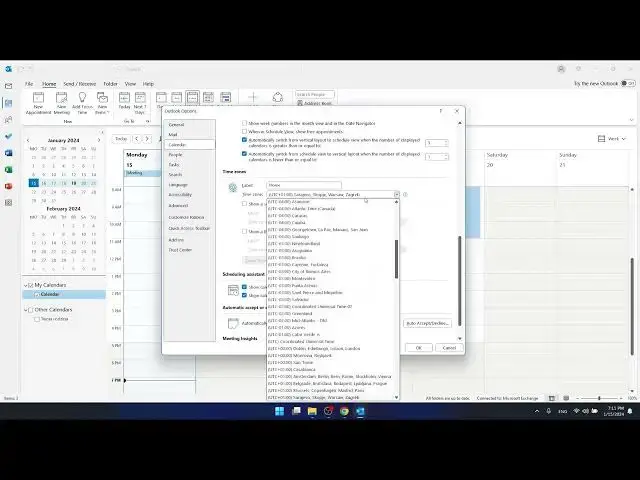The width and height of the screenshot is (640, 480).
Task: Switch to Day view in ribbon
Action: point(161,98)
